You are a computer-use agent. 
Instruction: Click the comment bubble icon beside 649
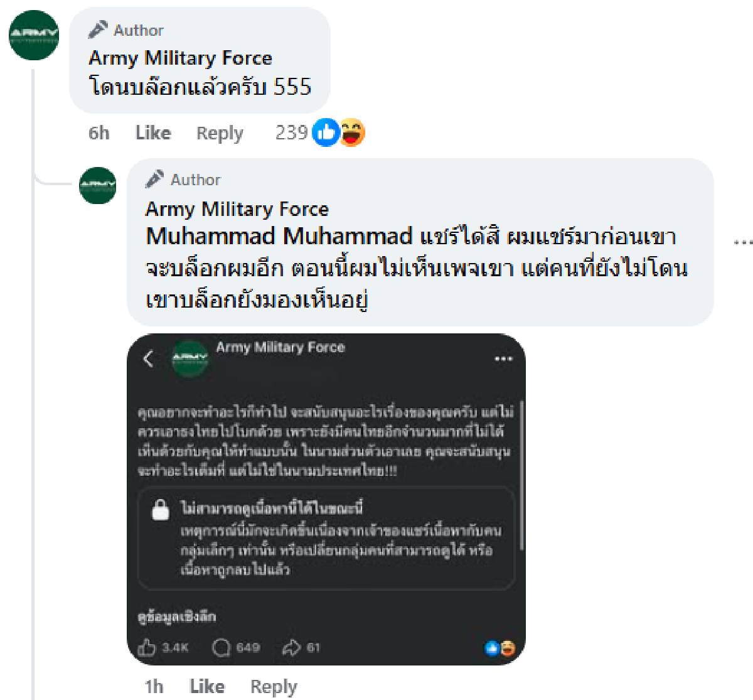pos(222,647)
